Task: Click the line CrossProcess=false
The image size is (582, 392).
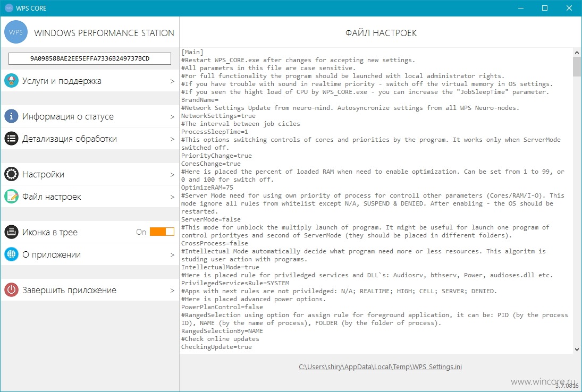Action: coord(215,243)
